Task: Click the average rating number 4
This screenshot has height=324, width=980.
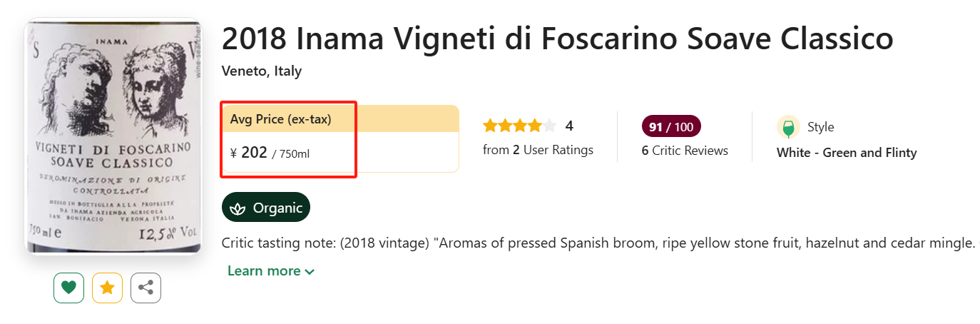Action: (569, 126)
